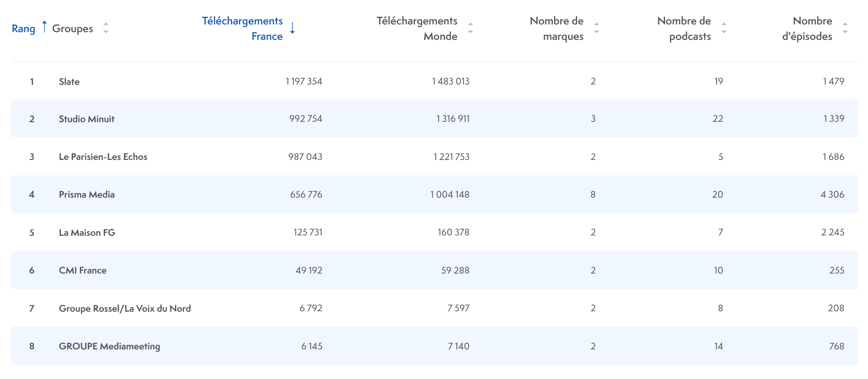The image size is (868, 379).
Task: Select the CMI France group name
Action: (x=83, y=270)
